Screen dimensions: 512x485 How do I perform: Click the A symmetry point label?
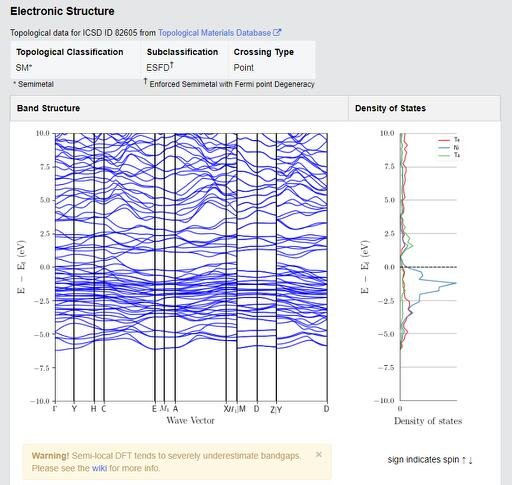tap(175, 409)
